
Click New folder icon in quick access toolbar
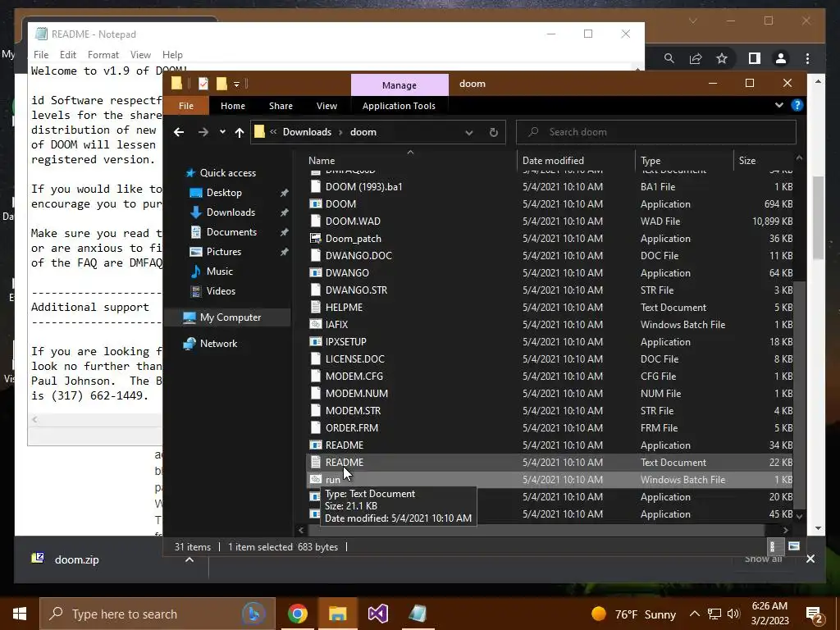click(x=221, y=84)
